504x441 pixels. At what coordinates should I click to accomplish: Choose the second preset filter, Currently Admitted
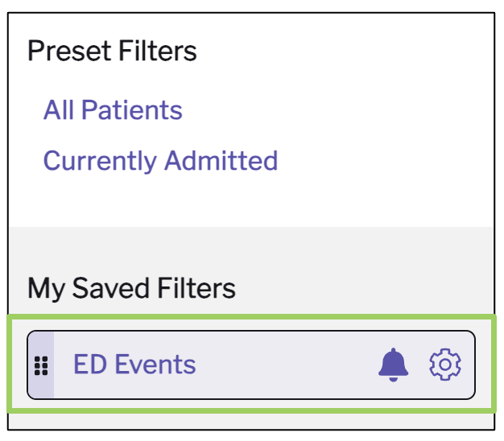(160, 161)
